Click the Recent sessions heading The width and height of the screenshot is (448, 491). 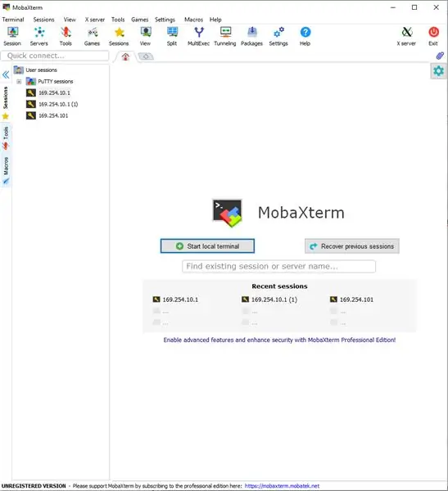click(x=279, y=286)
